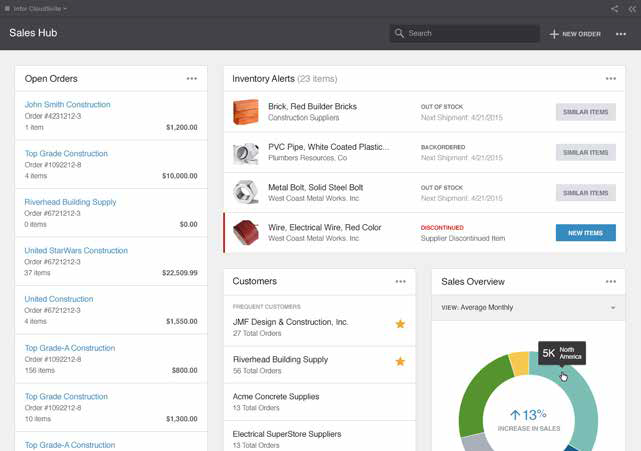Viewport: 641px width, 451px height.
Task: Open Top Grade Construction $1,300.00 order
Action: click(66, 396)
